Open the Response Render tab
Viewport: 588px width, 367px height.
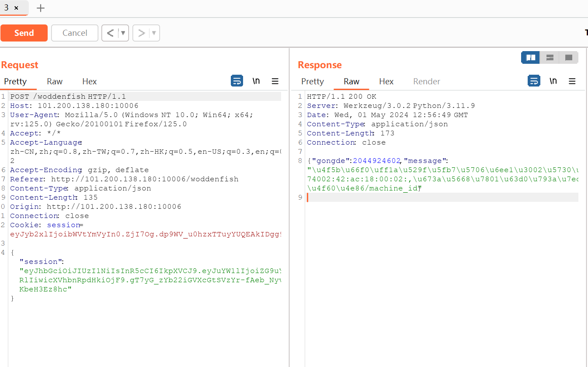coord(427,81)
